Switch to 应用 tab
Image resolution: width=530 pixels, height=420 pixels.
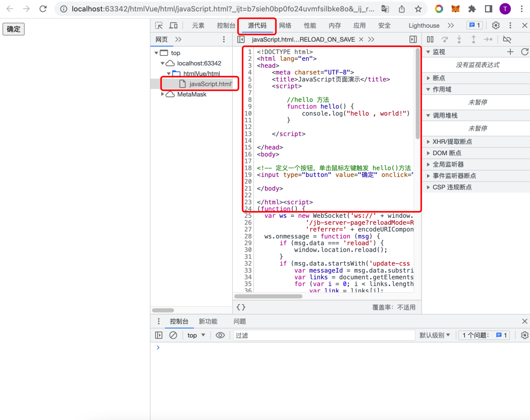359,25
